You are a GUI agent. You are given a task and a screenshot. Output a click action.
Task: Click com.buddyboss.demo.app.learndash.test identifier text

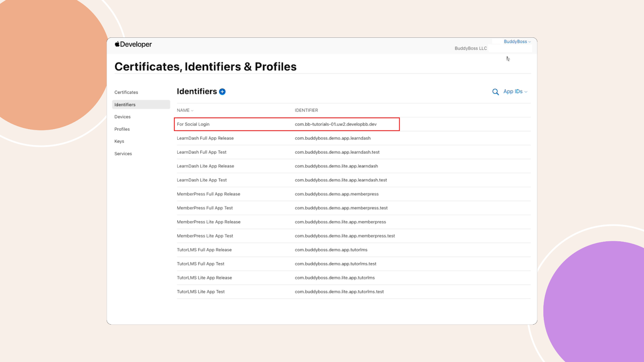click(x=337, y=152)
